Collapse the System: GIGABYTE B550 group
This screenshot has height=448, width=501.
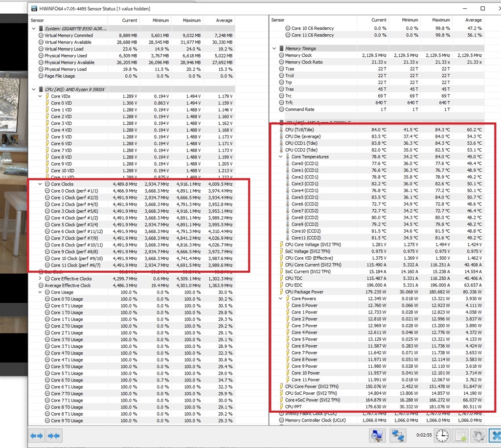(34, 28)
